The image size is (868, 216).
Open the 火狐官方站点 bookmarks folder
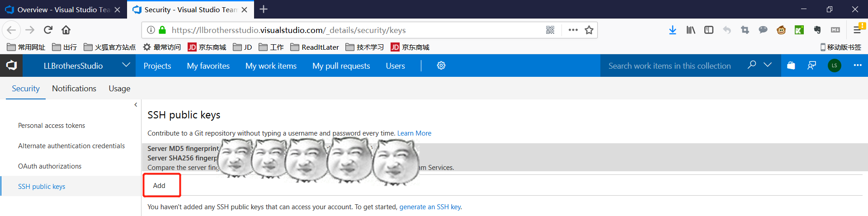(x=109, y=47)
